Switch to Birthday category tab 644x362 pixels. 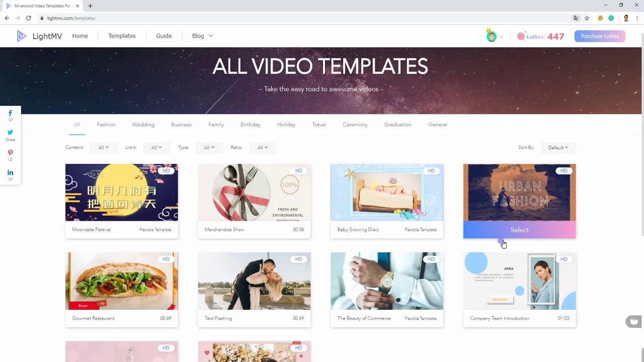[251, 125]
